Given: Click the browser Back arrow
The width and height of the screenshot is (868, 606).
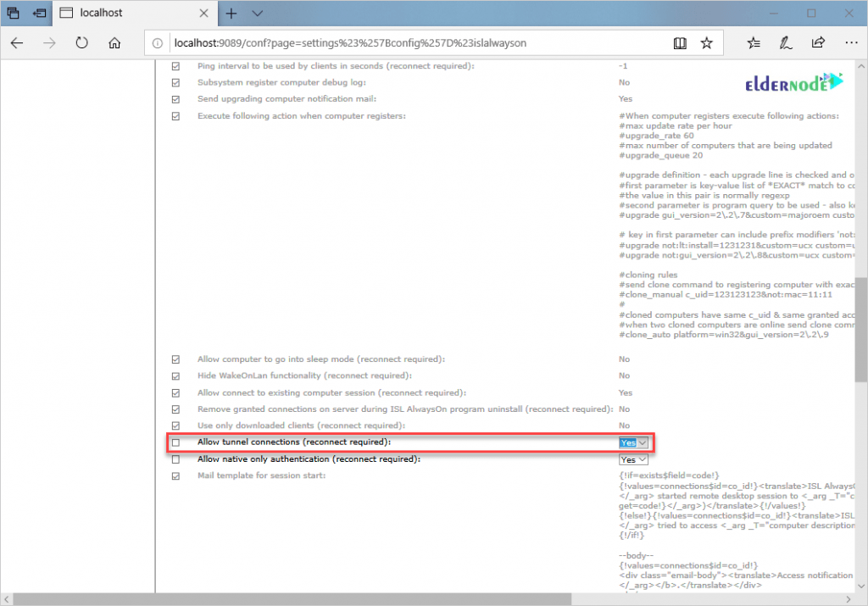Looking at the screenshot, I should tap(18, 43).
